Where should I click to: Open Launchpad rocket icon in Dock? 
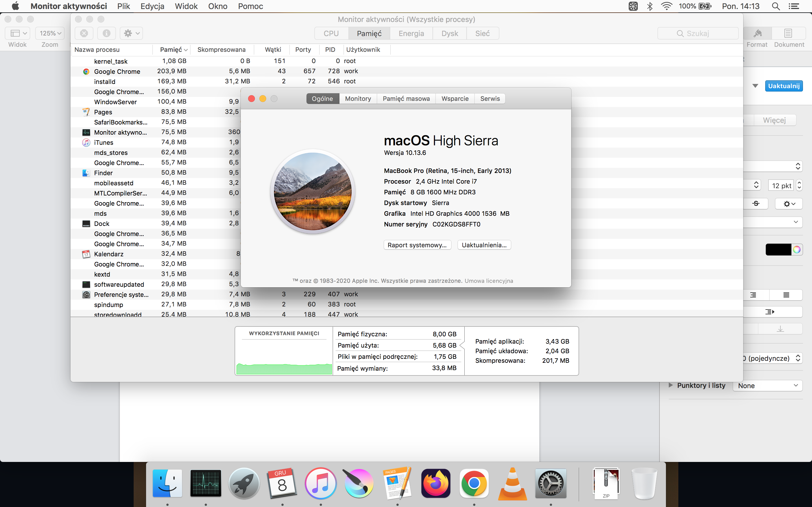pyautogui.click(x=244, y=484)
